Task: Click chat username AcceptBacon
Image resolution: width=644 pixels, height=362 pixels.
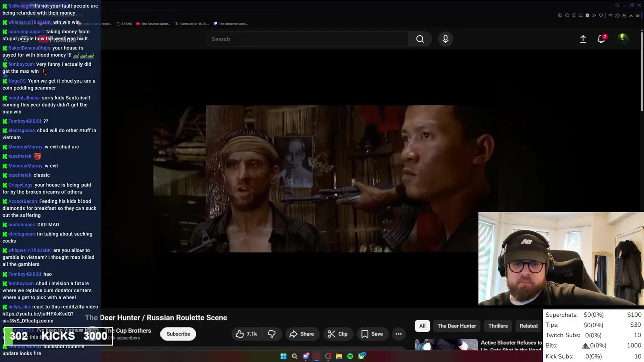Action: click(x=23, y=202)
